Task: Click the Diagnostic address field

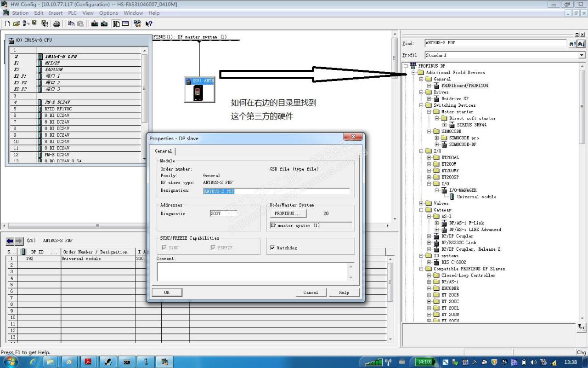Action: 224,213
